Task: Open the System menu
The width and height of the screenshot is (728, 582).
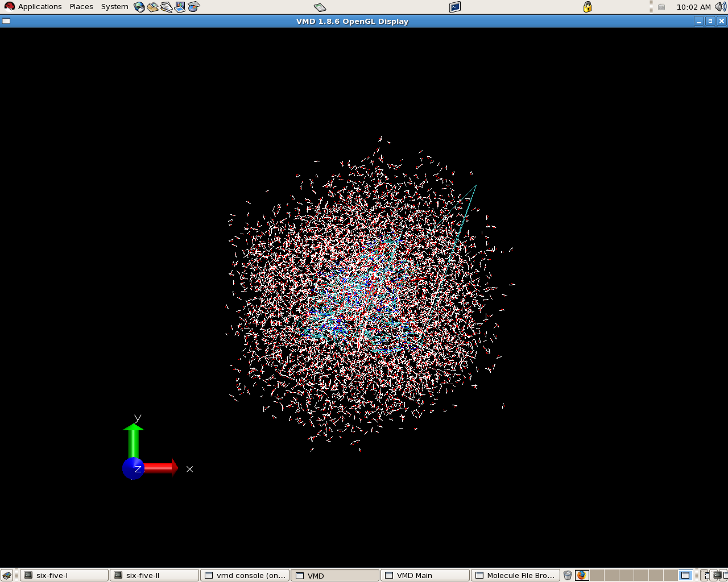Action: pos(114,7)
